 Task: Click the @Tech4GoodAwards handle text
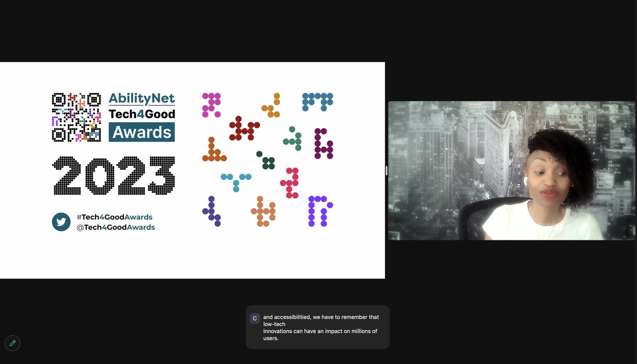pyautogui.click(x=116, y=227)
